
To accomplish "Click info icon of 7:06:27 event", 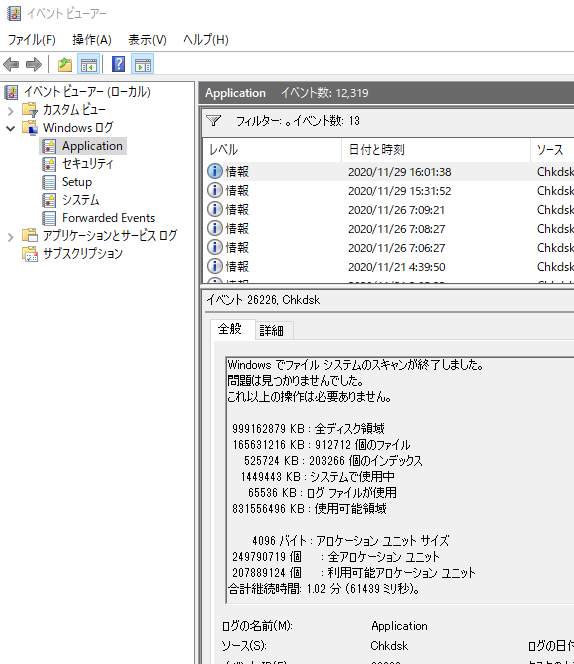I will [x=215, y=247].
